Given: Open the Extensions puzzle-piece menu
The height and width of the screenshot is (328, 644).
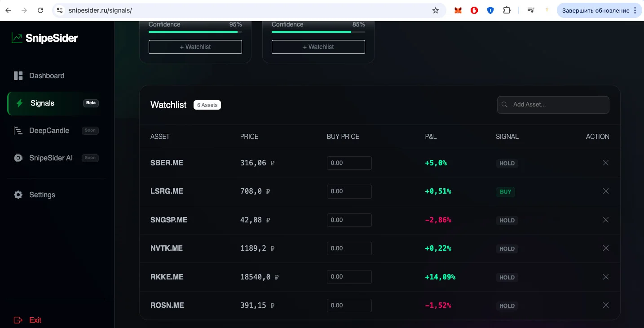Looking at the screenshot, I should pyautogui.click(x=507, y=10).
